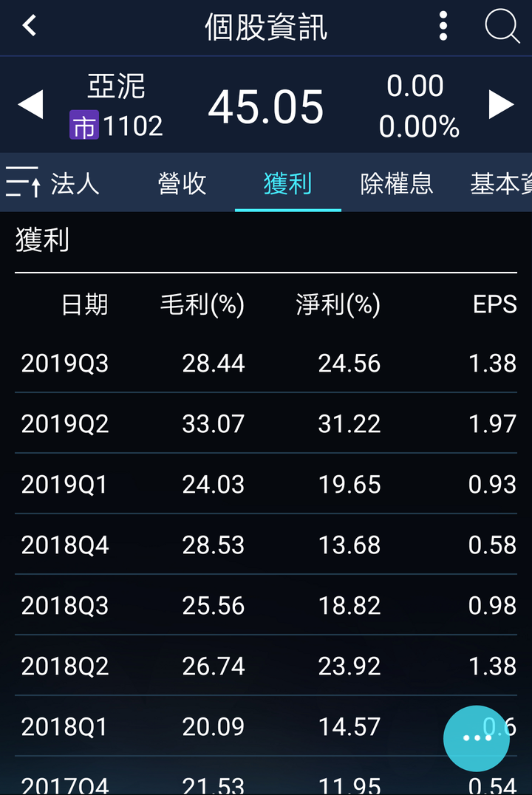Tap gross margin 28.44 for 2019Q3

click(x=214, y=364)
